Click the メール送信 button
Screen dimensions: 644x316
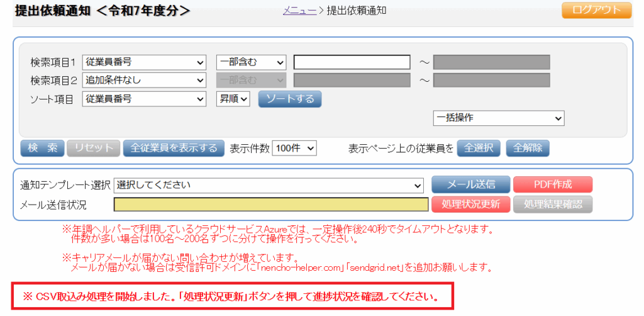[x=470, y=184]
